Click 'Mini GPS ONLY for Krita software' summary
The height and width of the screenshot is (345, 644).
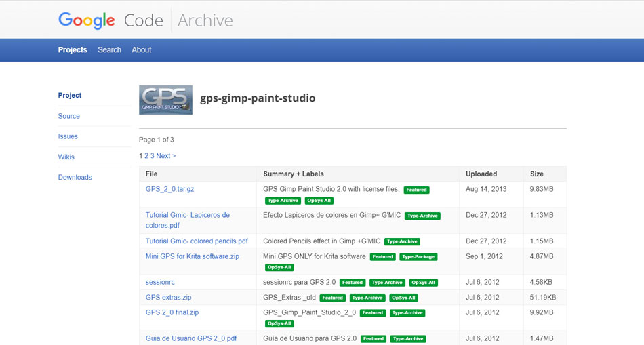[315, 256]
